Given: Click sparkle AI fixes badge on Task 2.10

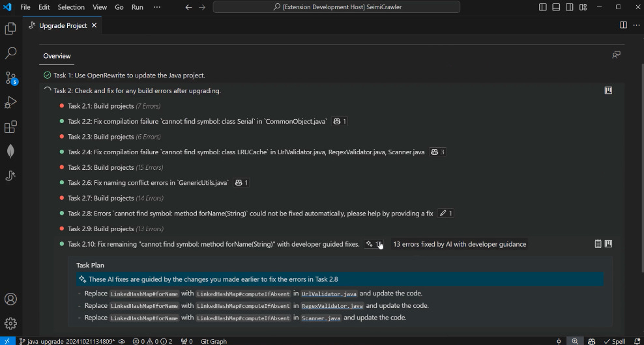Looking at the screenshot, I should click(x=373, y=244).
